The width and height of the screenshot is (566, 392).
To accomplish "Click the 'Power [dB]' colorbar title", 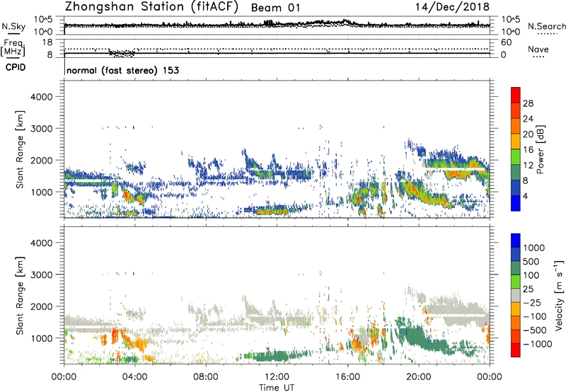I will click(540, 149).
